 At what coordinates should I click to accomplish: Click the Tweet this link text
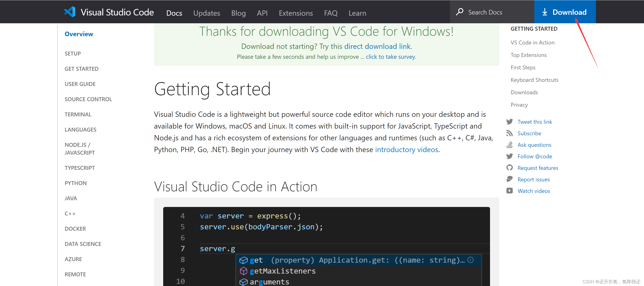pos(535,122)
